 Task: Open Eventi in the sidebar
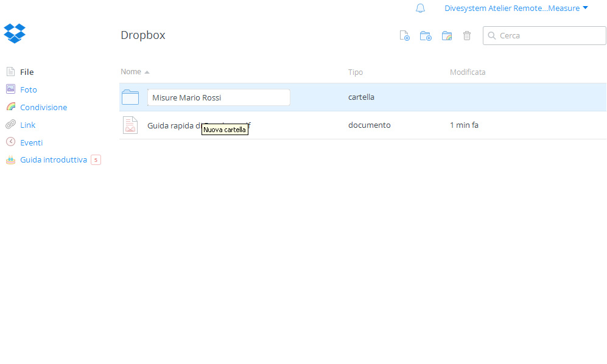(x=31, y=142)
